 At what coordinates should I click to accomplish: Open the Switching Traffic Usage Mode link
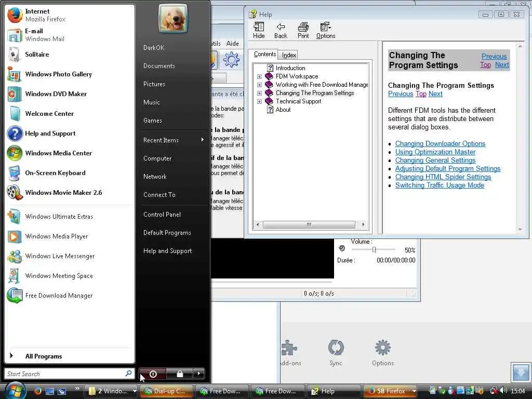tap(440, 185)
